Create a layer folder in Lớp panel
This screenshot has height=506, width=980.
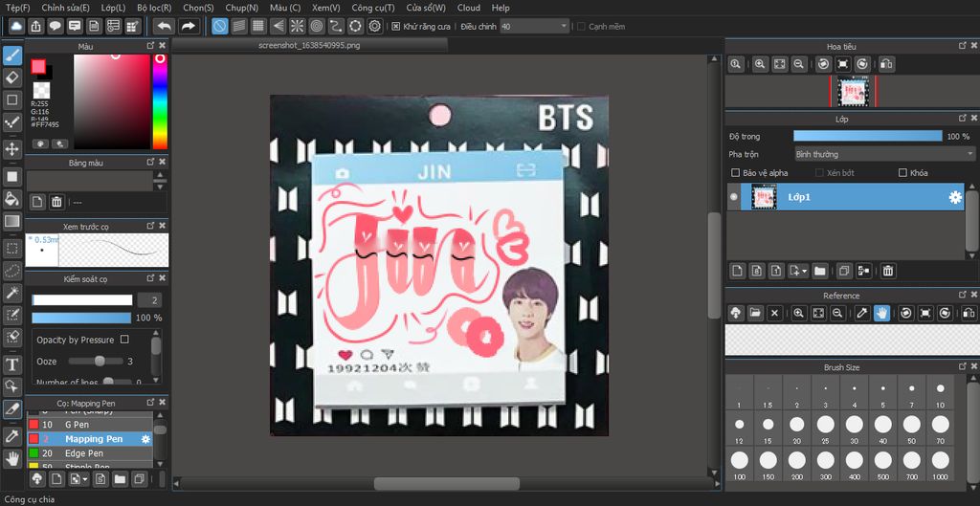(820, 271)
